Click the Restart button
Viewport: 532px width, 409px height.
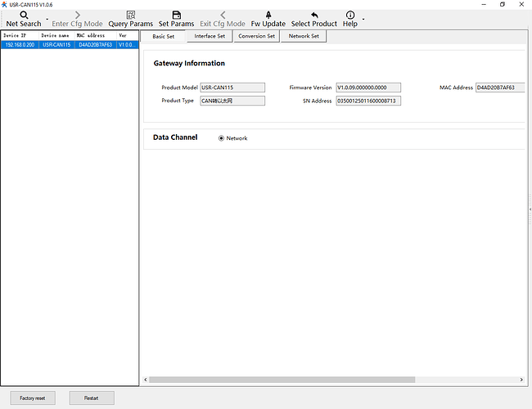(x=92, y=398)
